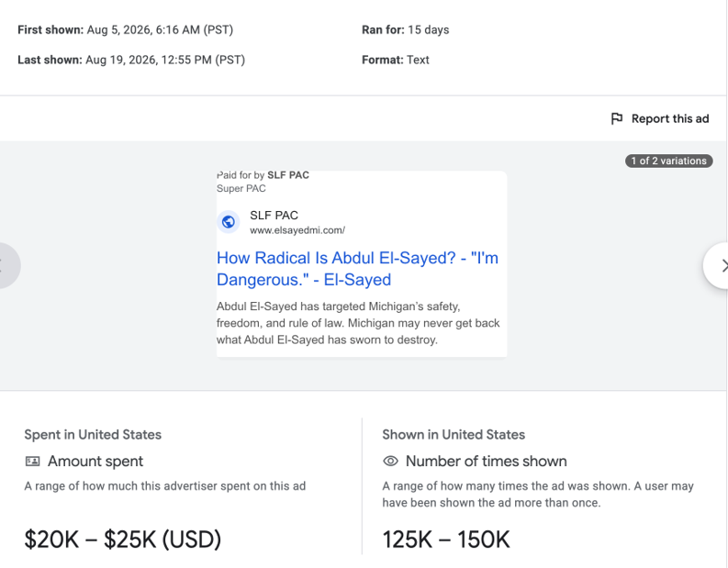728x568 pixels.
Task: Click the 'Format: Text' entry
Action: click(x=395, y=60)
